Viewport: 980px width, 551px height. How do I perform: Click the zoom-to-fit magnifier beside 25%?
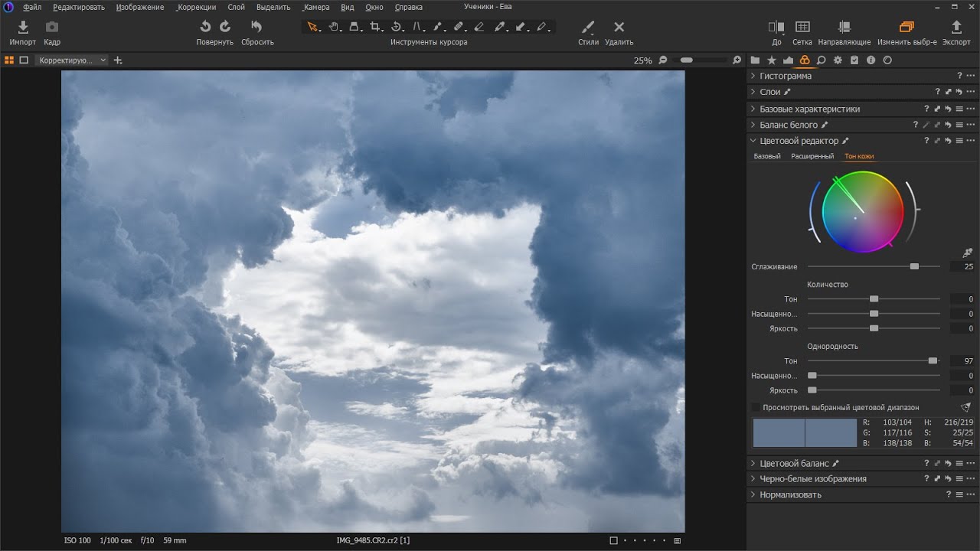pyautogui.click(x=663, y=60)
